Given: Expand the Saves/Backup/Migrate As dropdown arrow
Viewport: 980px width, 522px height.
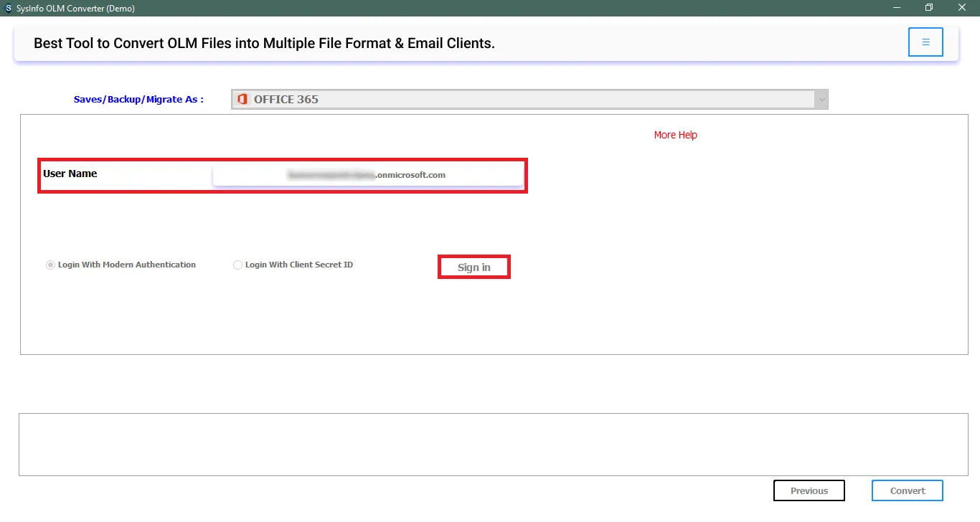Looking at the screenshot, I should 821,100.
